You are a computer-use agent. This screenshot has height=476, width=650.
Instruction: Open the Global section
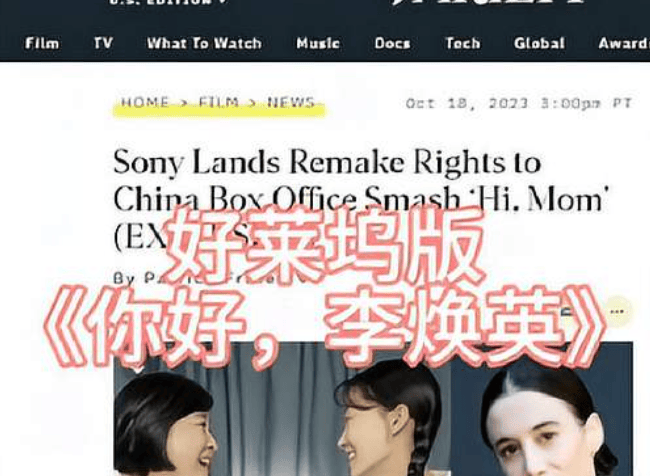[539, 43]
